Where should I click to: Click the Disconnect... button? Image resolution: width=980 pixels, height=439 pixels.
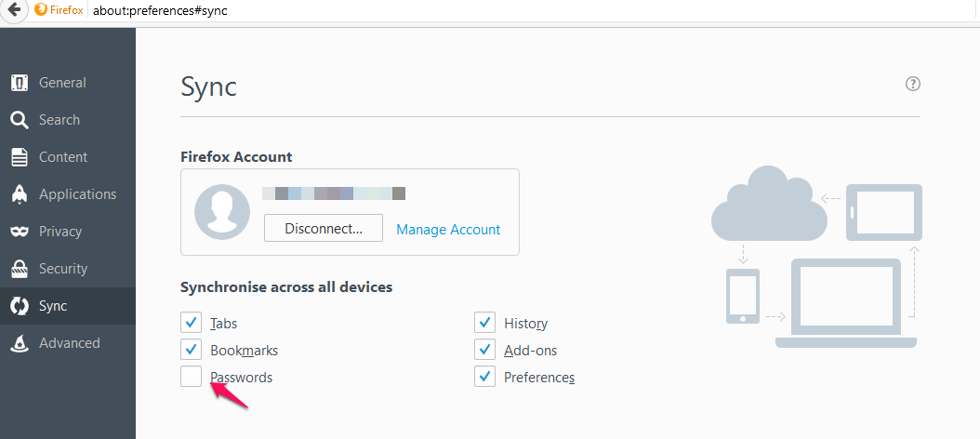324,228
